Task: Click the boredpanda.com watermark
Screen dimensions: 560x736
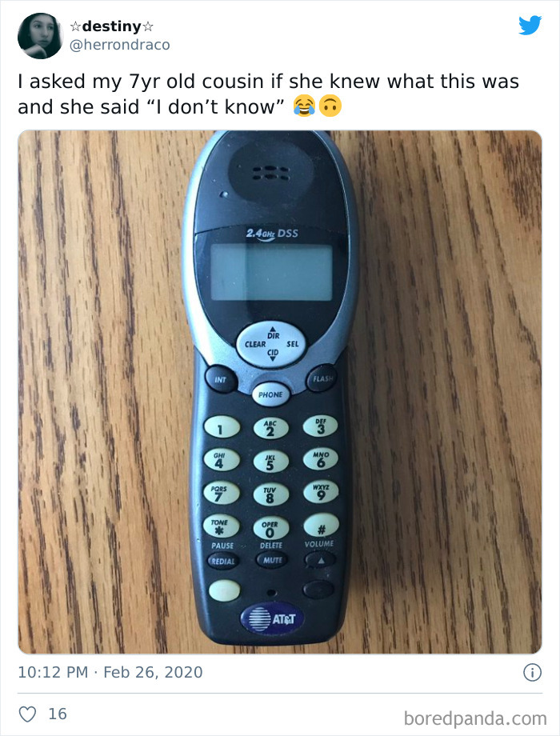Action: tap(475, 718)
